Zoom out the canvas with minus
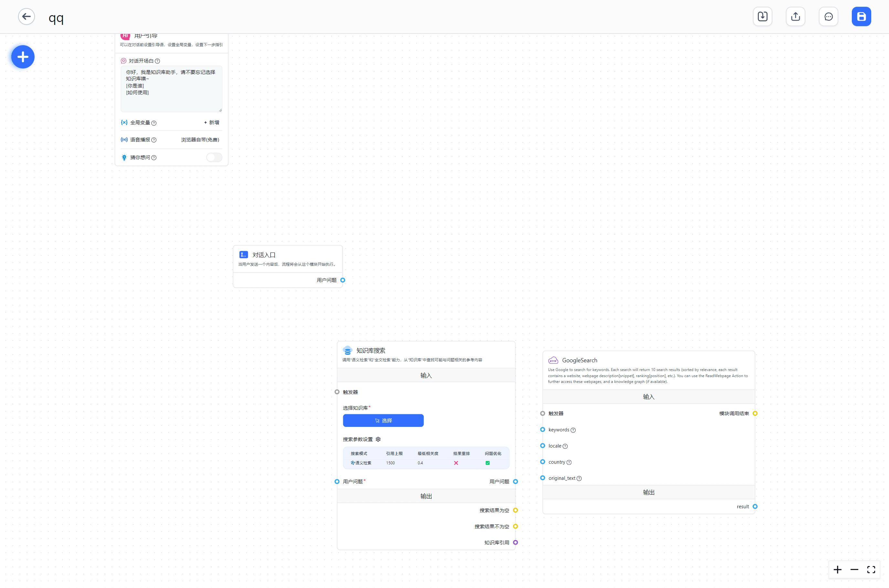The width and height of the screenshot is (889, 588). (x=854, y=570)
